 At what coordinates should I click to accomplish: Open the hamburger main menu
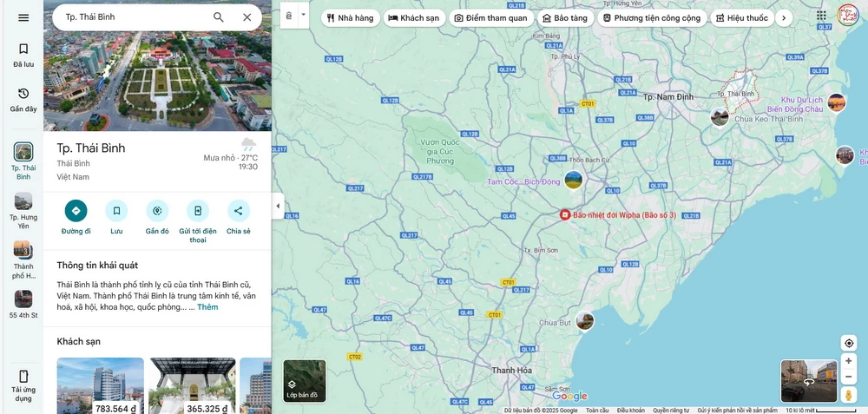click(23, 17)
